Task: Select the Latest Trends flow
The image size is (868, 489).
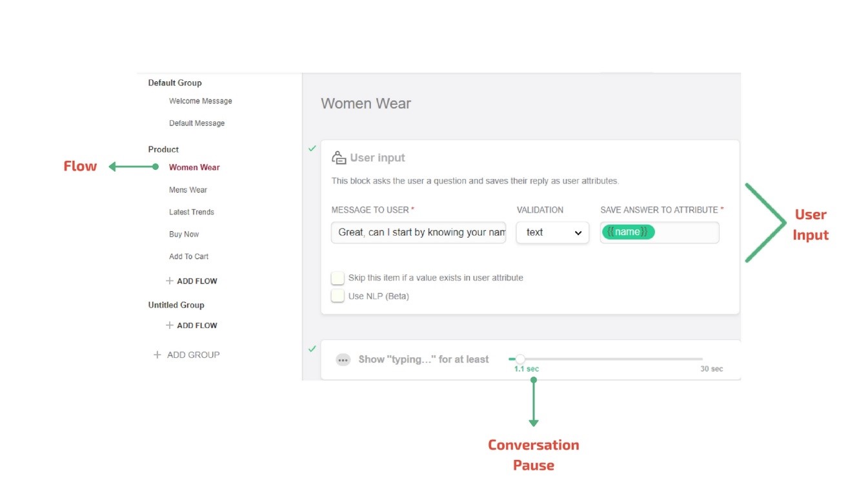Action: pos(192,212)
